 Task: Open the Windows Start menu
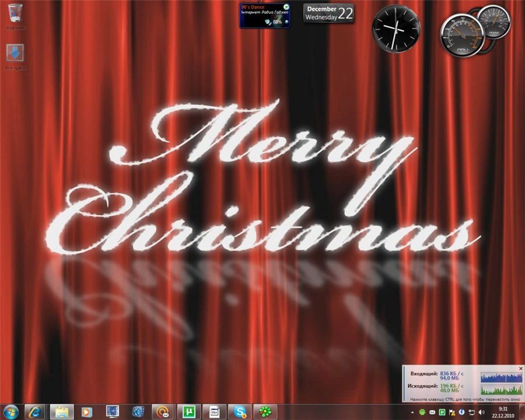click(x=11, y=411)
